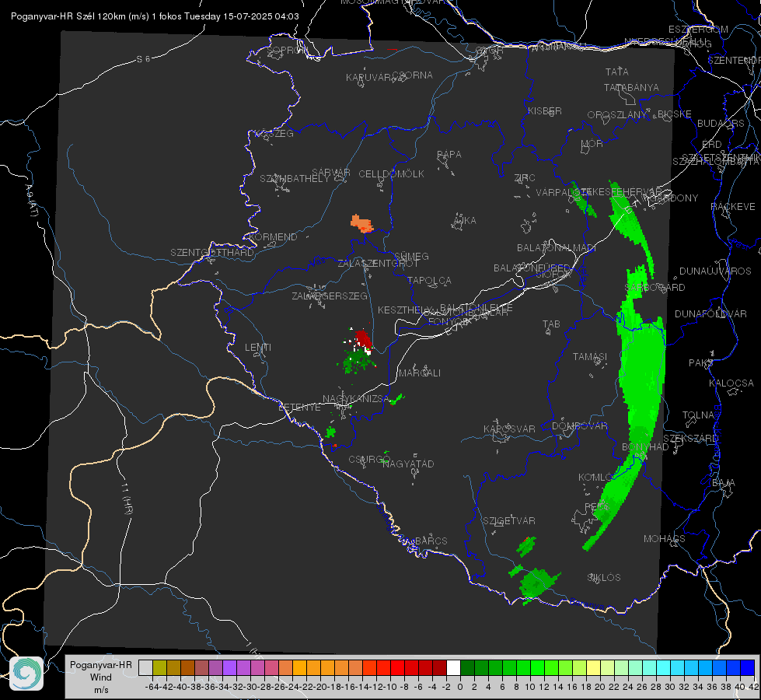Image resolution: width=761 pixels, height=700 pixels.
Task: Click the PAKS city label
Action: [x=701, y=363]
